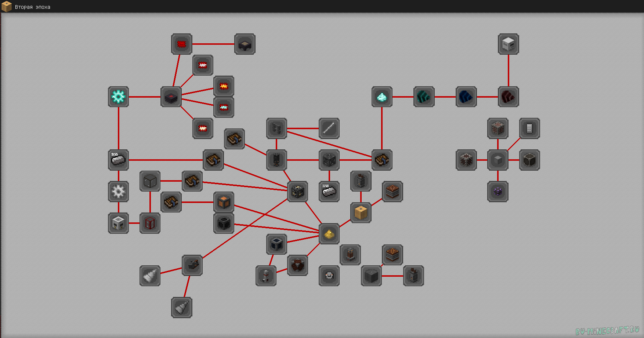Select the blacksmith anvil quest node
This screenshot has height=338, width=644.
click(192, 265)
